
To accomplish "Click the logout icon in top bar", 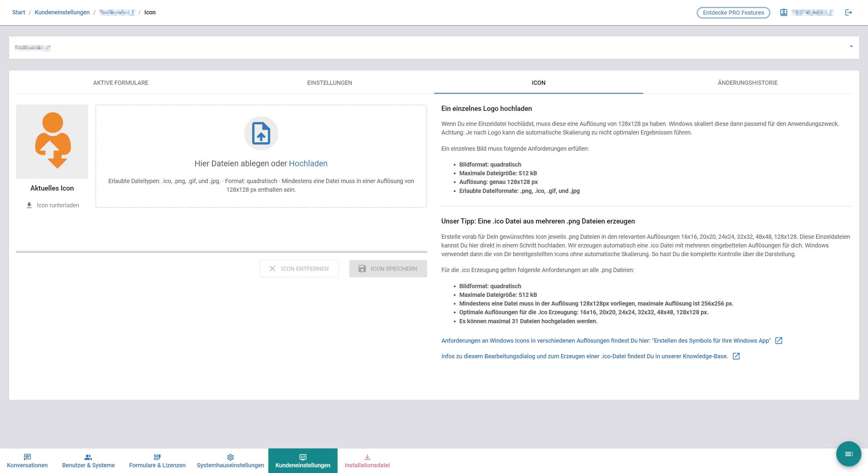I will (x=848, y=13).
